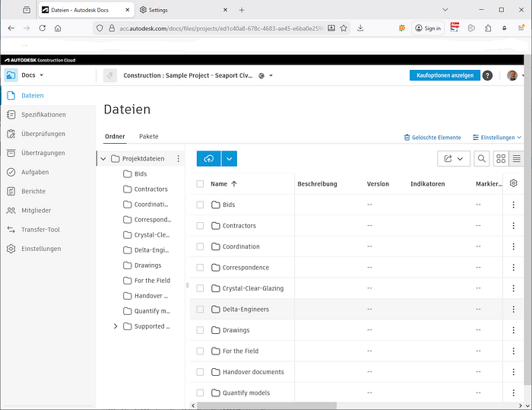Open Drawings folder in the tree
Image resolution: width=532 pixels, height=410 pixels.
tap(147, 265)
